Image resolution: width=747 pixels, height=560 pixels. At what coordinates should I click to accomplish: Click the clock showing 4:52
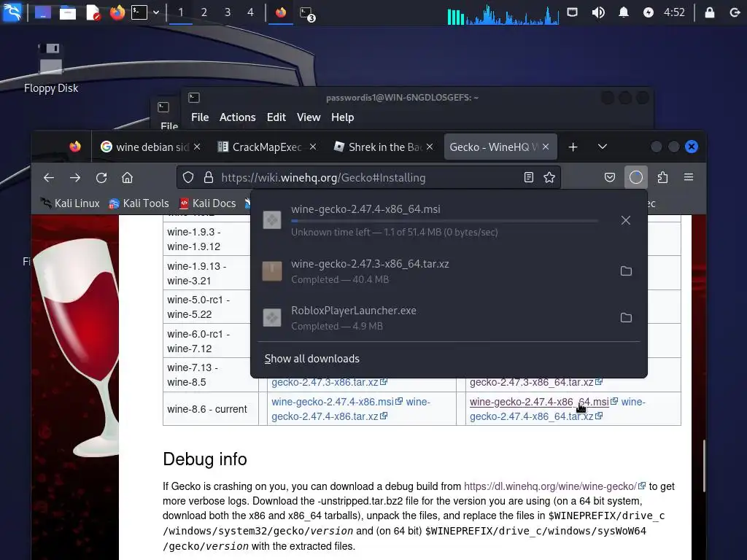(x=674, y=12)
